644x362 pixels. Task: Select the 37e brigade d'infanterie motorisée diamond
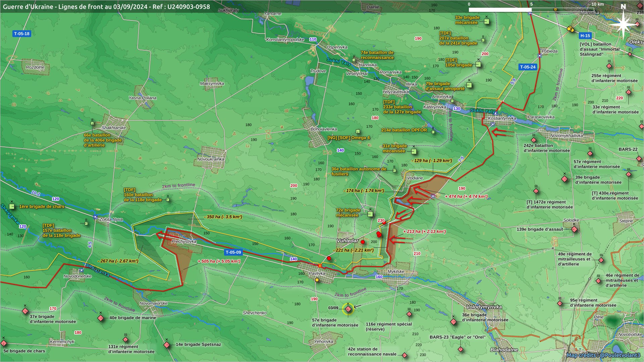25,311
